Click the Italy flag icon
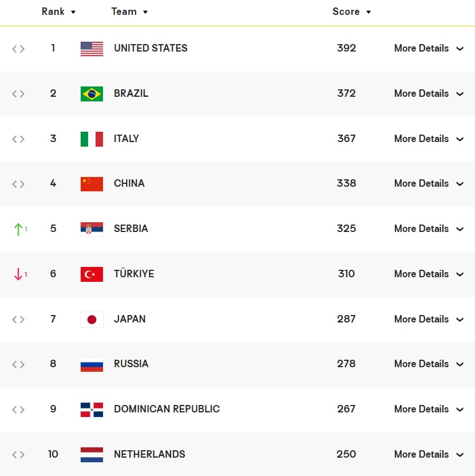This screenshot has height=476, width=475. pyautogui.click(x=92, y=139)
